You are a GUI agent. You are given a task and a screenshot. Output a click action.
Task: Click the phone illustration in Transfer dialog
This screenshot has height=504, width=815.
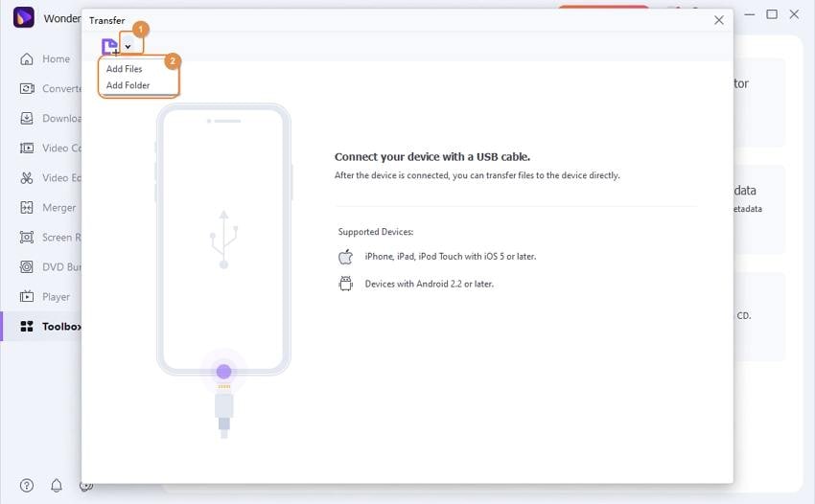click(223, 240)
